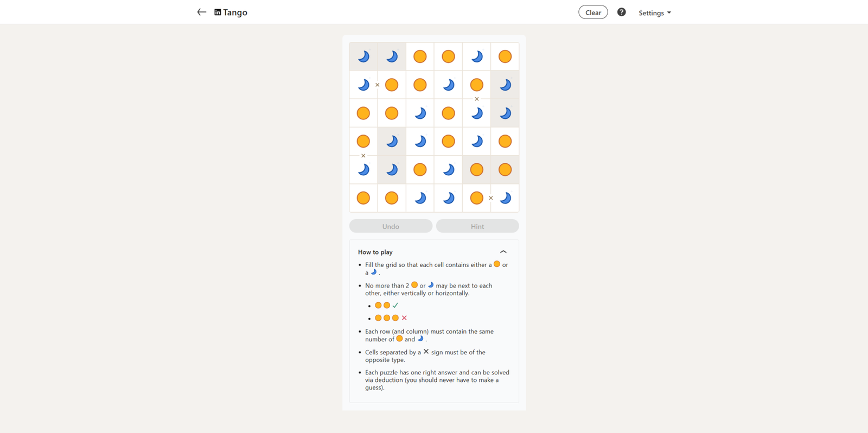Image resolution: width=868 pixels, height=433 pixels.
Task: Click the Undo button
Action: [x=391, y=226]
